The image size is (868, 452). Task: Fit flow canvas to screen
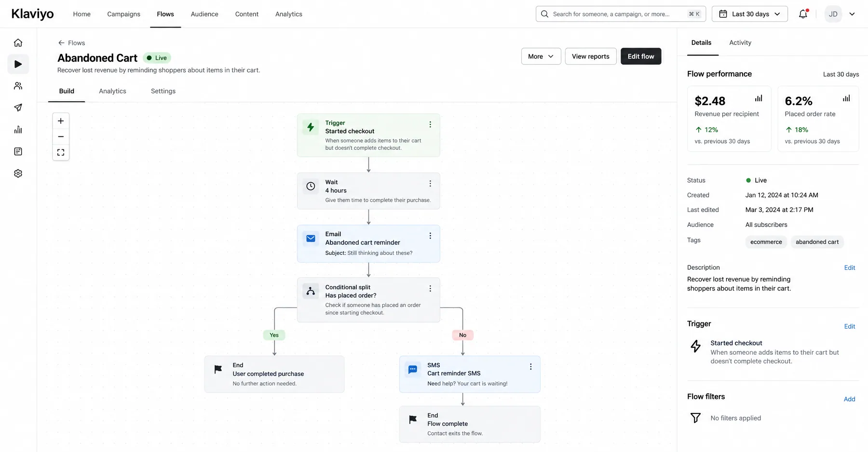(61, 152)
